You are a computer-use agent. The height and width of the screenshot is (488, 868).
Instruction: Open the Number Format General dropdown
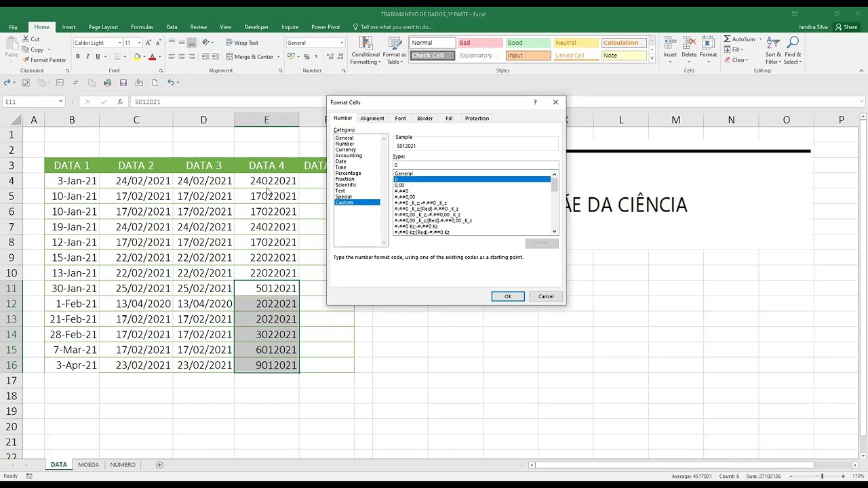[342, 43]
